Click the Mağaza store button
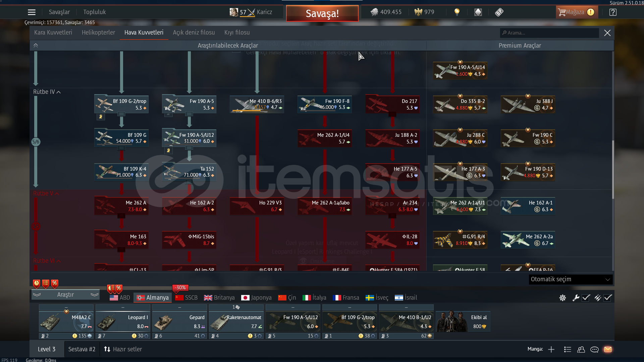The width and height of the screenshot is (644, 362). point(576,12)
